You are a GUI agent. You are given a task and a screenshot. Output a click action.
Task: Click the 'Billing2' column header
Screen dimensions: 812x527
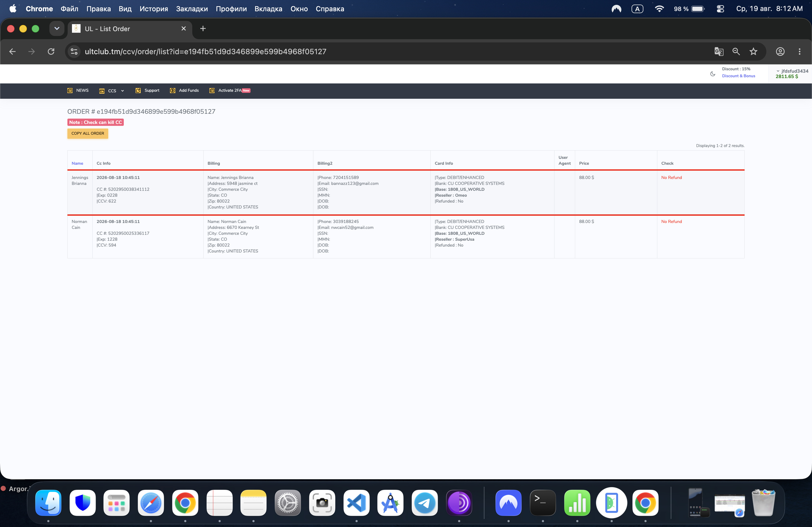[x=325, y=163]
